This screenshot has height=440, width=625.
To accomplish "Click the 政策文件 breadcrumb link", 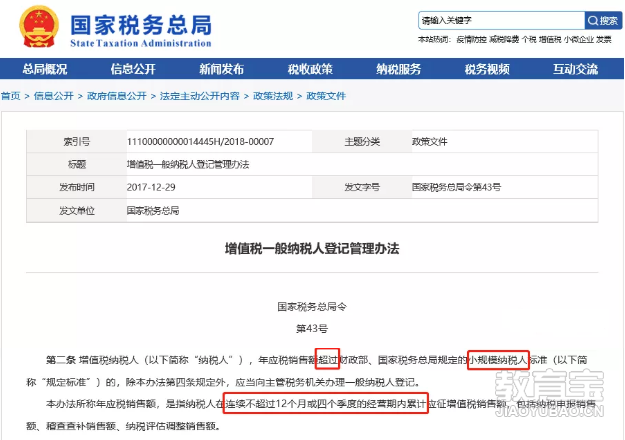I will tap(326, 96).
